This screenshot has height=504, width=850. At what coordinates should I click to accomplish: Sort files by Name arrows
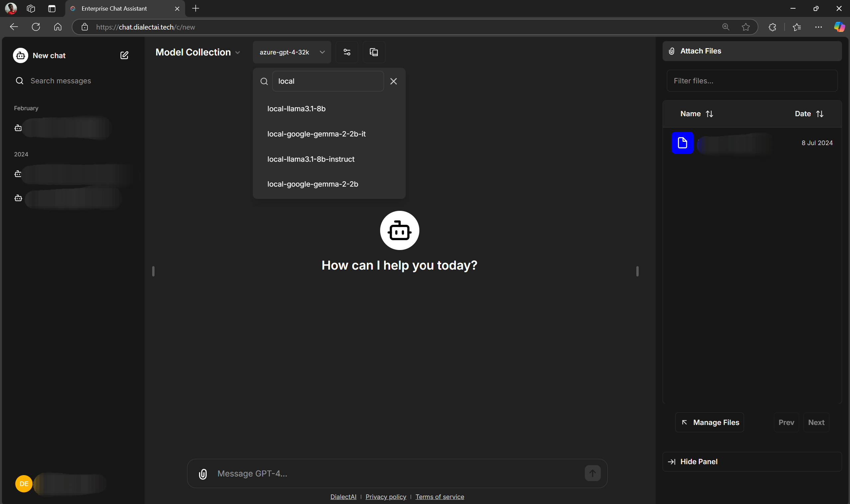point(709,114)
